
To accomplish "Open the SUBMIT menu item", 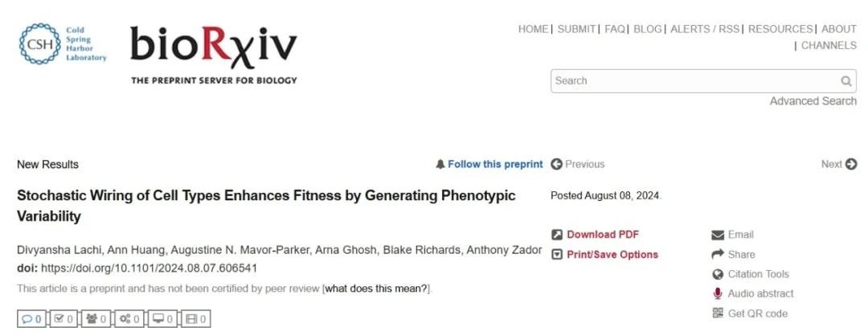I will (576, 29).
